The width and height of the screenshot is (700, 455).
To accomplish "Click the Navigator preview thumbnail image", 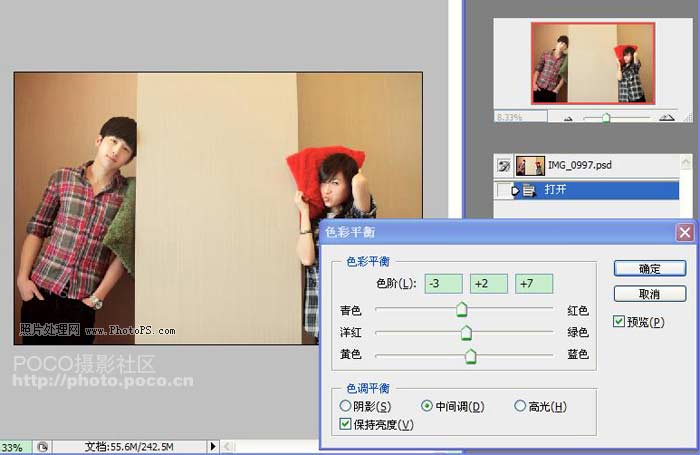I will pos(592,62).
